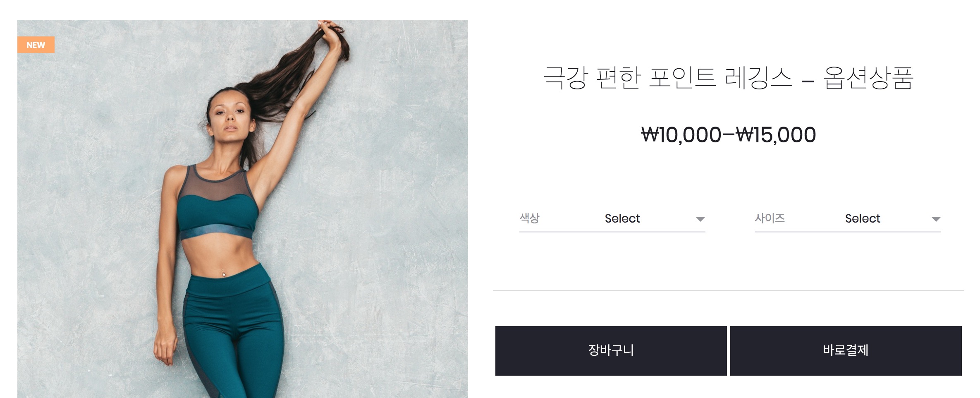Screen dimensions: 980x398
Task: Click the navel piercing in photo
Action: click(x=223, y=273)
